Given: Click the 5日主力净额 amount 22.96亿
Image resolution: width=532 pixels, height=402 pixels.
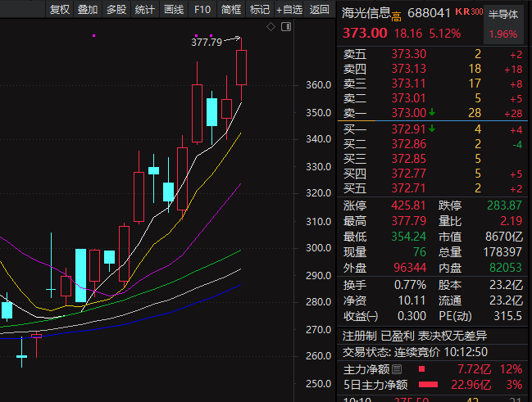Looking at the screenshot, I should (471, 385).
